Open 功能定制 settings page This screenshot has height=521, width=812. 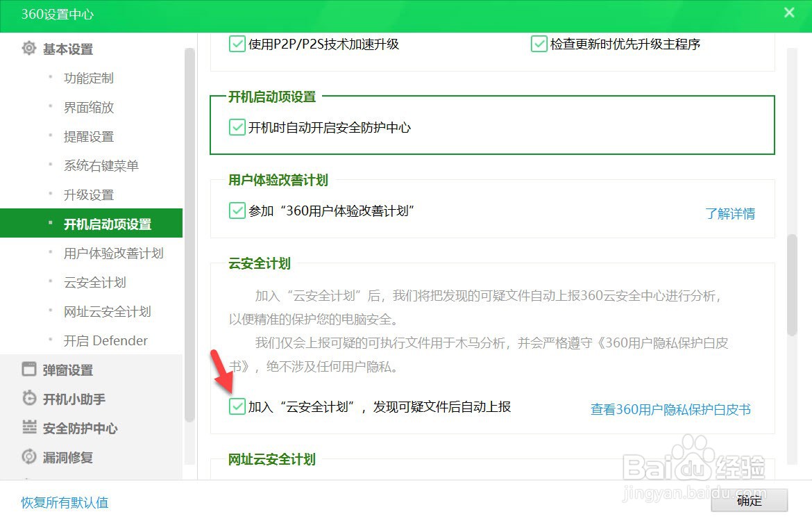click(89, 78)
